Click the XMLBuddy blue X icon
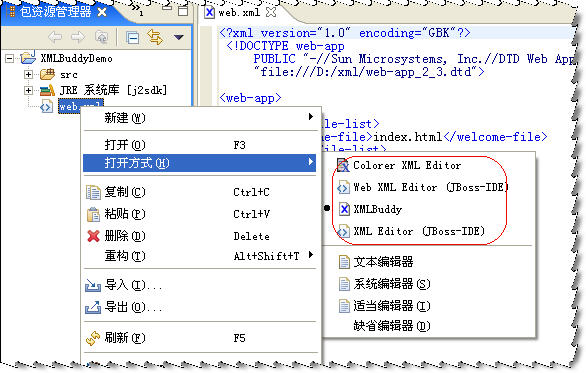 pos(344,209)
